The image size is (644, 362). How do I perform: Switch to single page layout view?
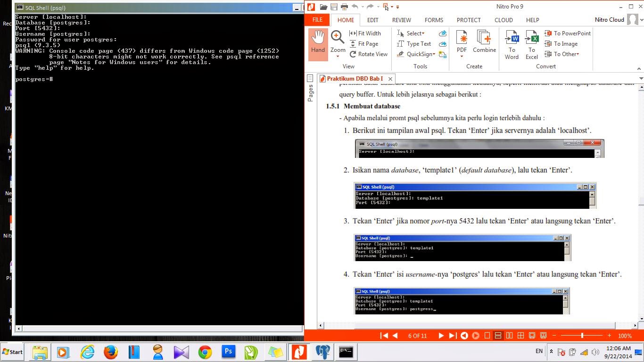pos(487,336)
